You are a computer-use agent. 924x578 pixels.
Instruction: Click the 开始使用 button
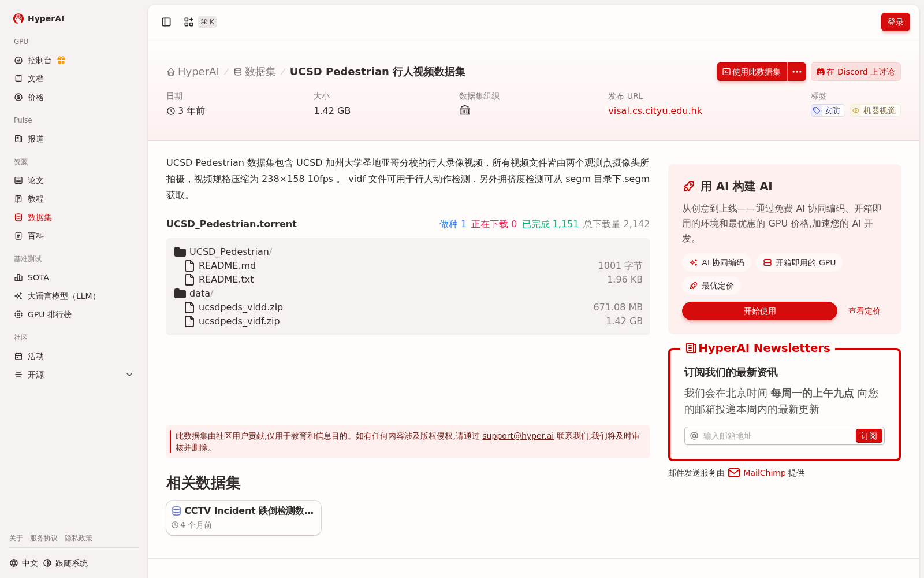coord(759,311)
